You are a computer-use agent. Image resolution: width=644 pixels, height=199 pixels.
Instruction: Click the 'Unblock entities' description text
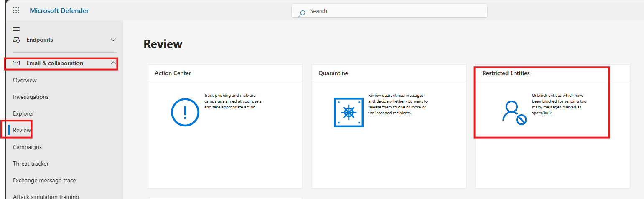(560, 104)
